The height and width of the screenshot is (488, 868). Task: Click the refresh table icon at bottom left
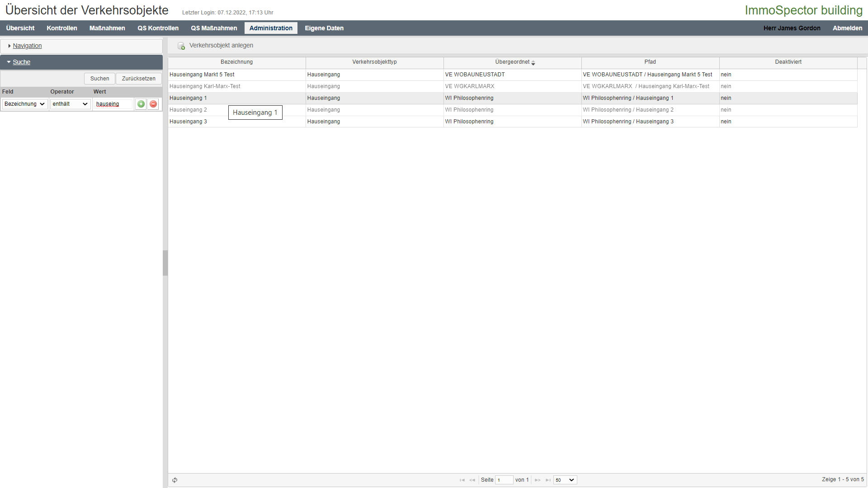click(175, 480)
